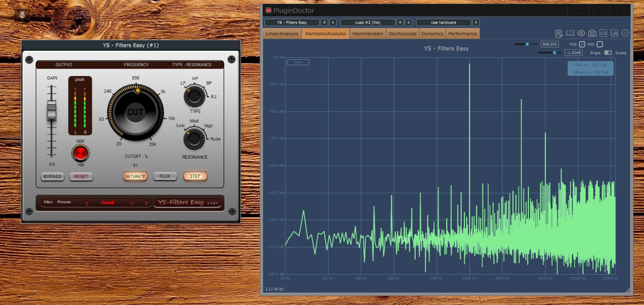The width and height of the screenshot is (644, 305).
Task: Click the rightmost red arrow in preset bar
Action: (x=146, y=203)
